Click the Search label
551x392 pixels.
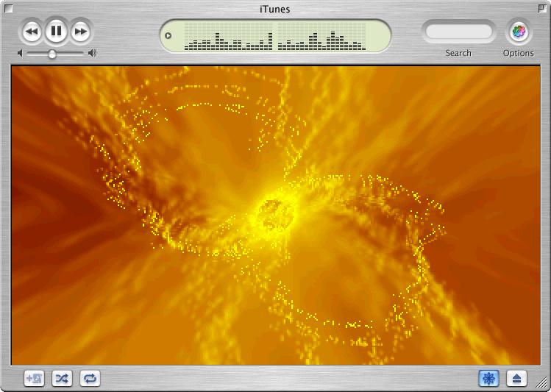[x=458, y=53]
